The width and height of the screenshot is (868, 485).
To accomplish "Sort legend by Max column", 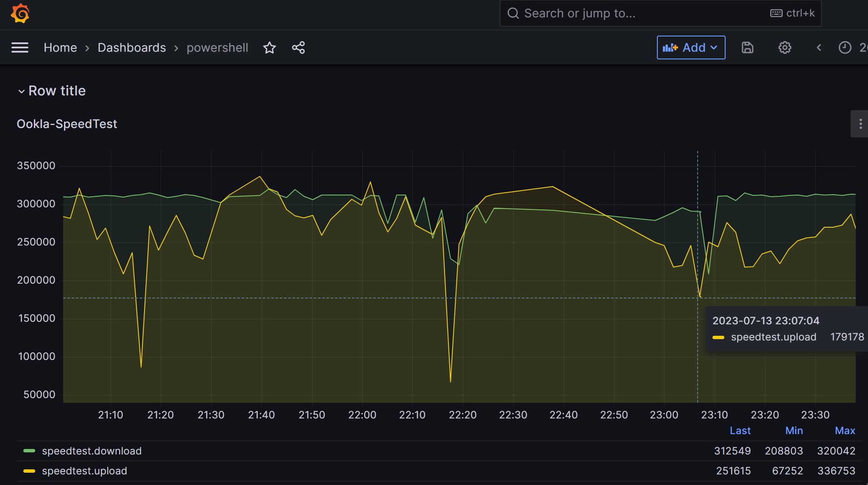I will [x=845, y=431].
